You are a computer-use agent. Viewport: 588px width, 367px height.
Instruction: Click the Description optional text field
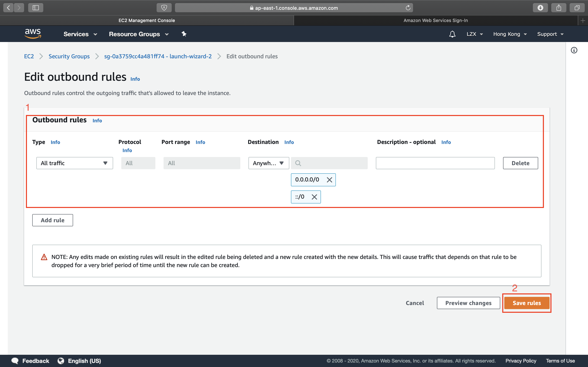pos(435,163)
